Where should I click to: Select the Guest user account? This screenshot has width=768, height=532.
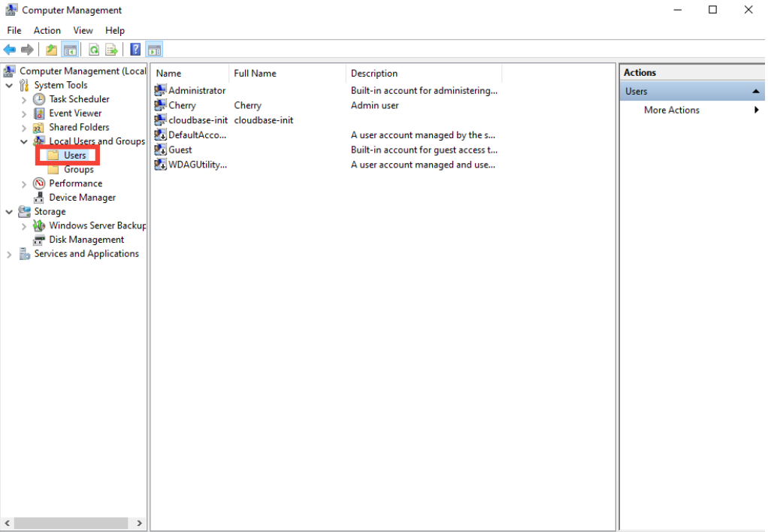[x=180, y=150]
